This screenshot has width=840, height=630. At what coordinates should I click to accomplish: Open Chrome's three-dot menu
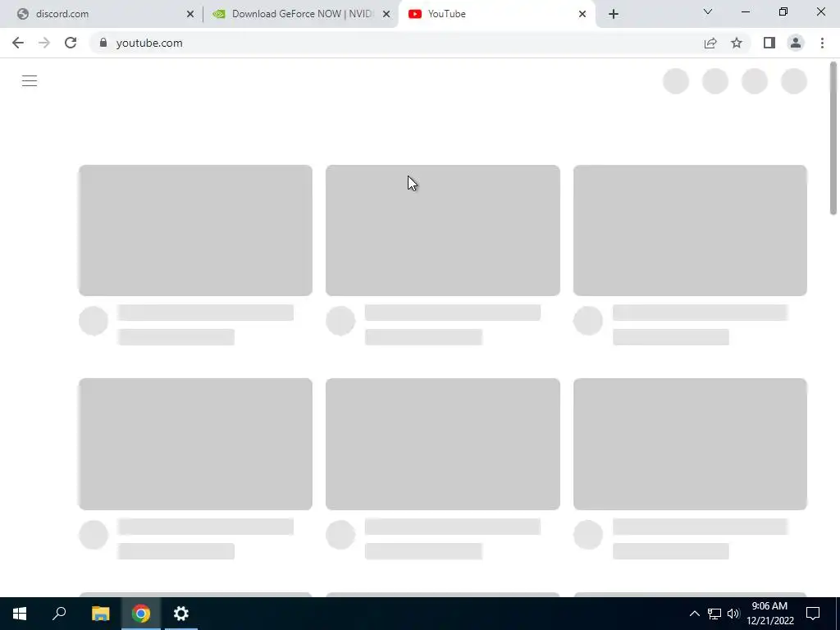click(x=822, y=43)
